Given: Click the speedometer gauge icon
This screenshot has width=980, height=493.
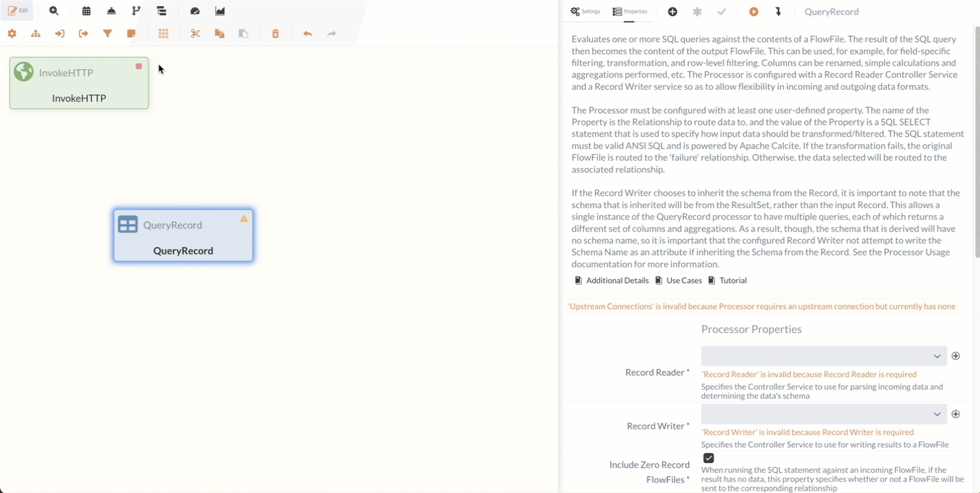Looking at the screenshot, I should tap(195, 11).
